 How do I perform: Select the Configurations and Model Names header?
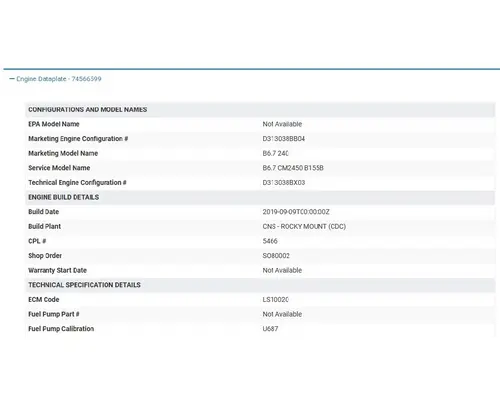point(88,110)
